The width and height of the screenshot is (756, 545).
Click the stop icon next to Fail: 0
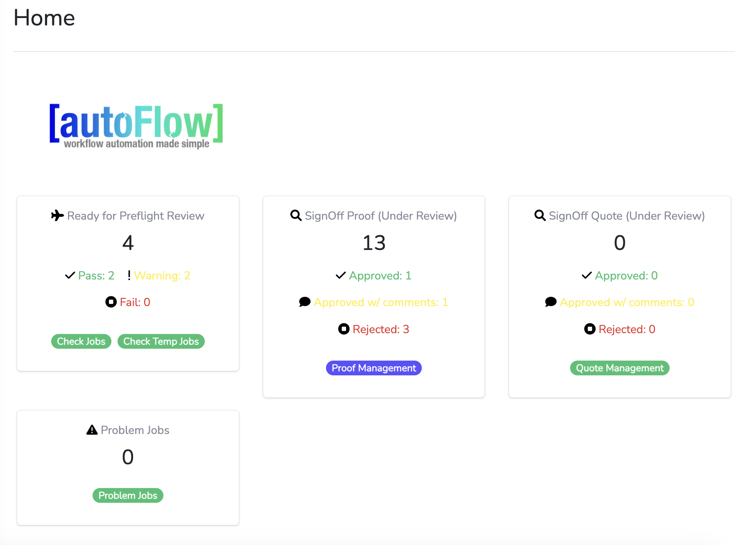tap(111, 302)
